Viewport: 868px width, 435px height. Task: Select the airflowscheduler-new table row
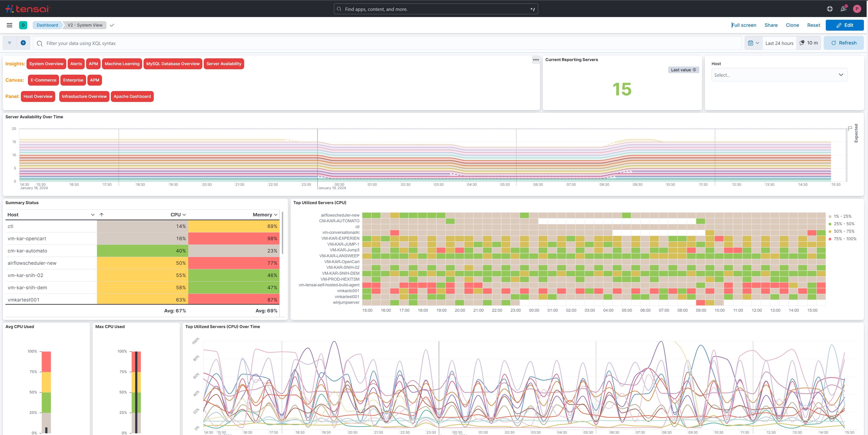(142, 263)
